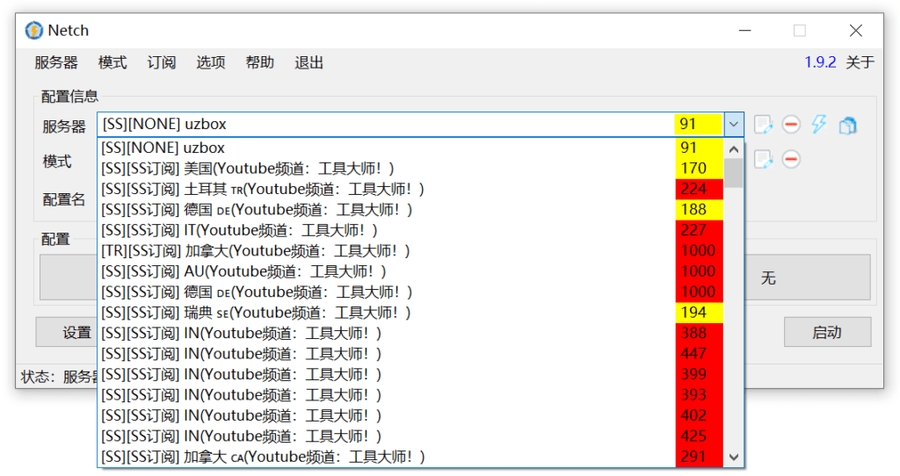Open the 选项 menu
The image size is (900, 476).
click(x=210, y=62)
